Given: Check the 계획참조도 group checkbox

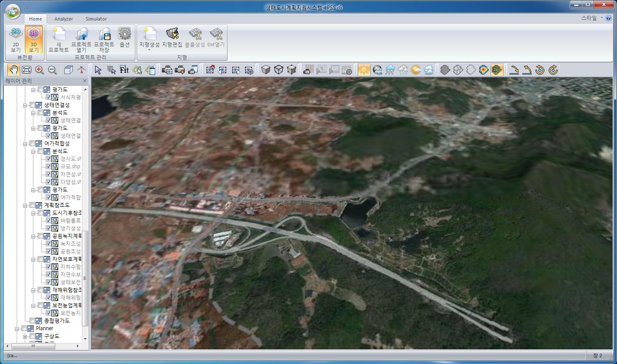Looking at the screenshot, I should tap(32, 205).
